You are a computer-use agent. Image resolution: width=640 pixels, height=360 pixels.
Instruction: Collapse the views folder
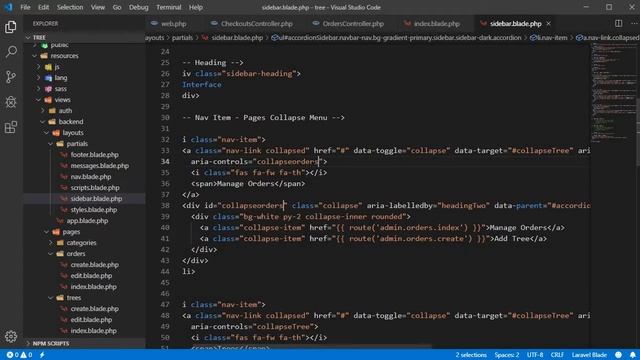click(62, 100)
